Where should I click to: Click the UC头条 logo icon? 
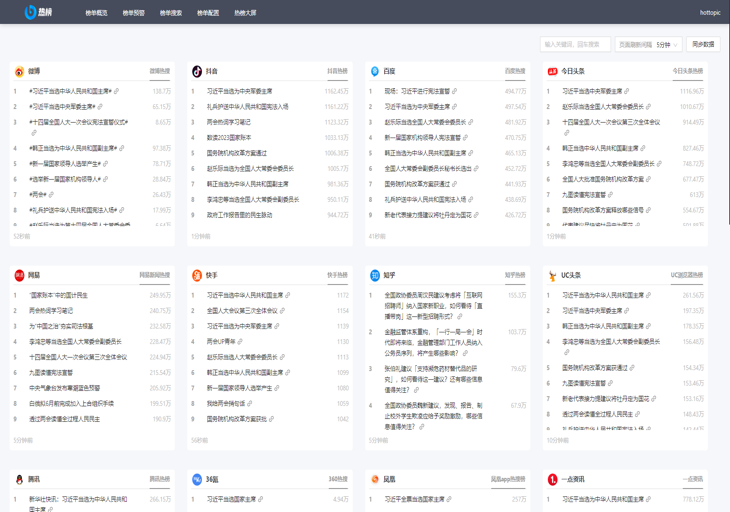point(553,276)
